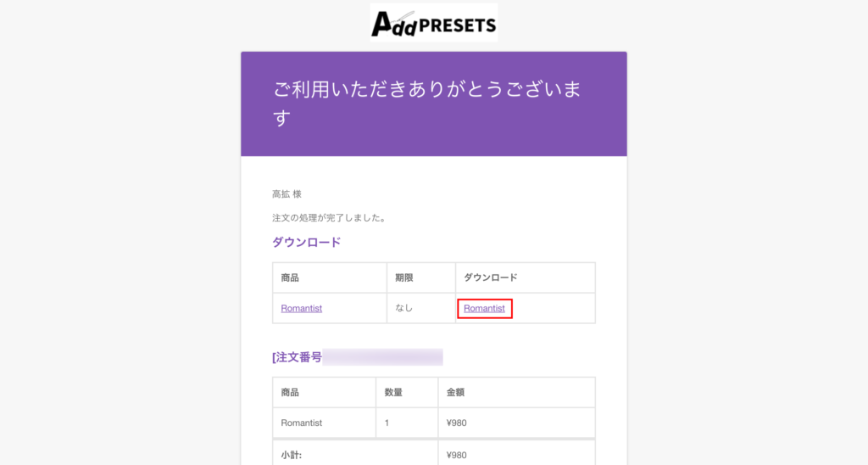Open the Romantist product link under 商品 column
This screenshot has height=465, width=868.
point(301,308)
